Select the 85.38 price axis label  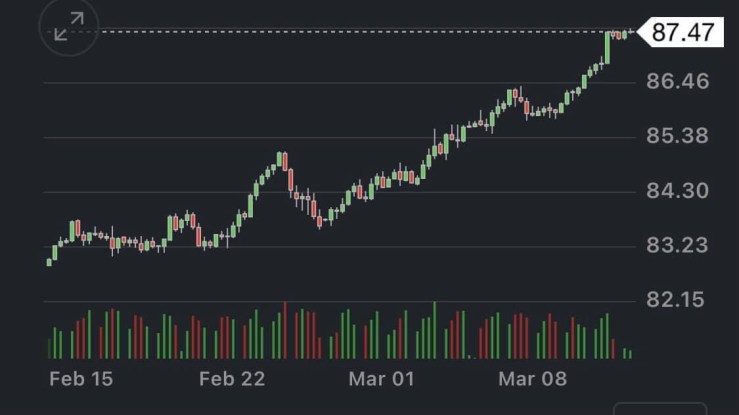click(x=677, y=136)
